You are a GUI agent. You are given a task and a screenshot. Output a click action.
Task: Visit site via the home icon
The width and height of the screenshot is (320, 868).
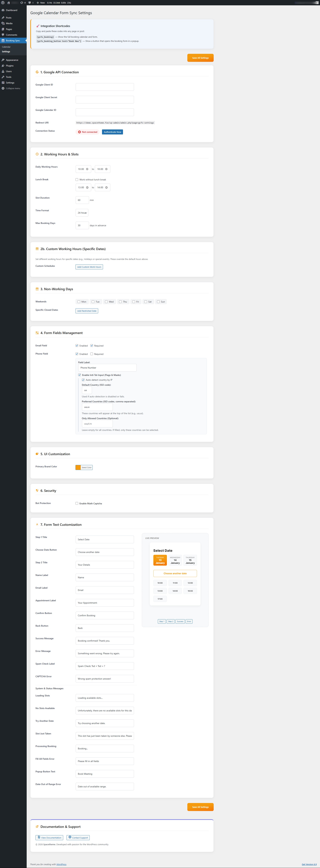[x=9, y=3]
